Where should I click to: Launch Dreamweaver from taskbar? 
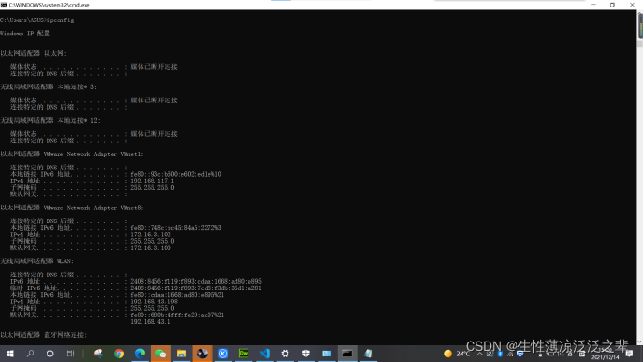[244, 354]
